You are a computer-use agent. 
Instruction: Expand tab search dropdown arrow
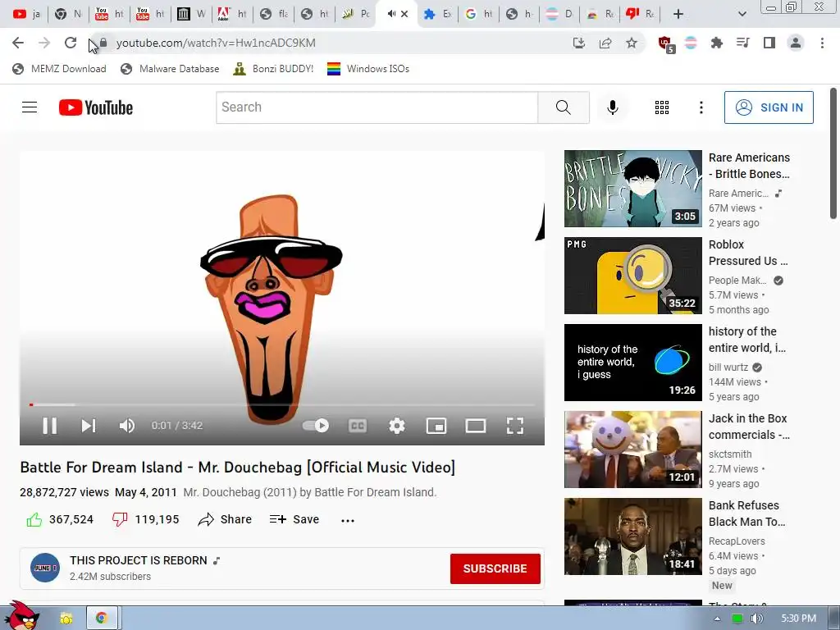point(742,14)
